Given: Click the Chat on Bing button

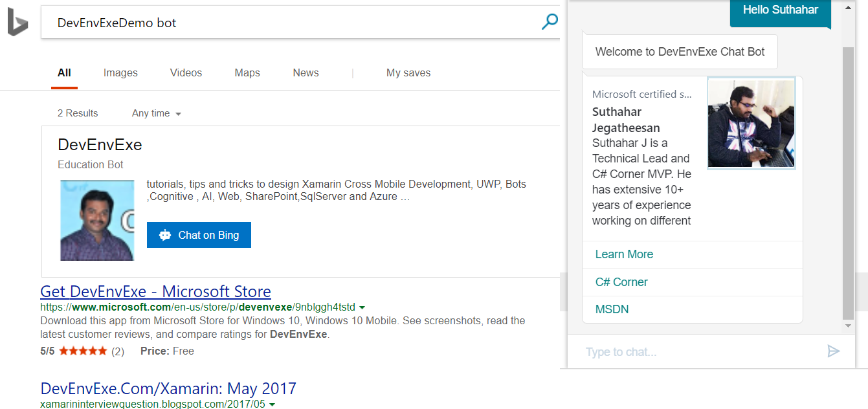Looking at the screenshot, I should click(199, 235).
